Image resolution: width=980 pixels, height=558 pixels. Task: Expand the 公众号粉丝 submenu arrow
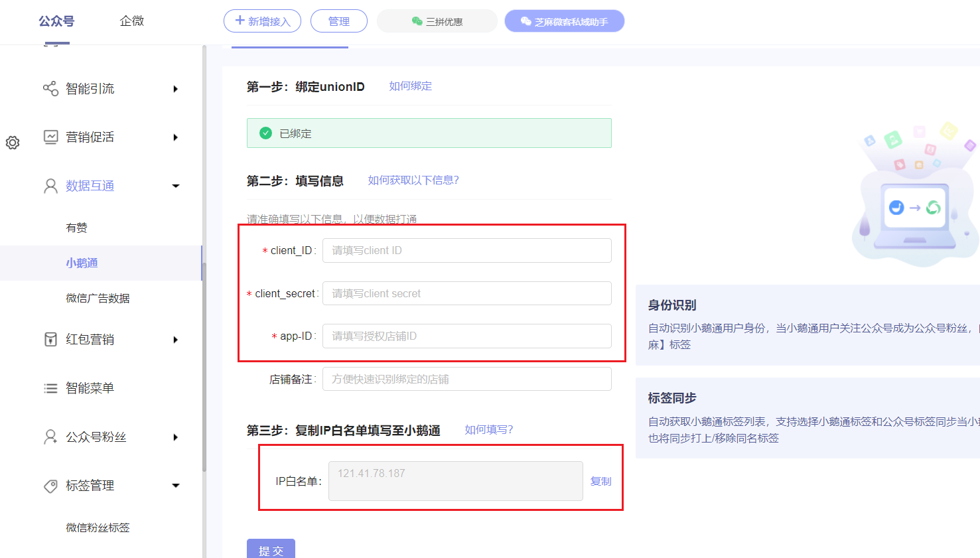point(175,437)
